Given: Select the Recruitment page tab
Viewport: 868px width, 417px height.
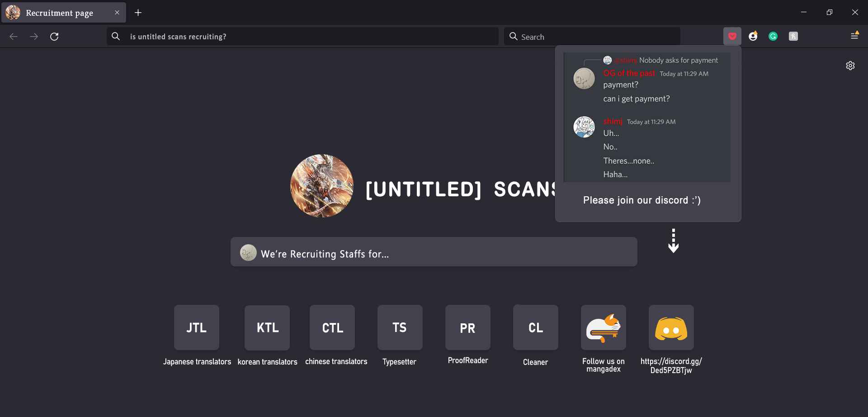Looking at the screenshot, I should coord(59,13).
